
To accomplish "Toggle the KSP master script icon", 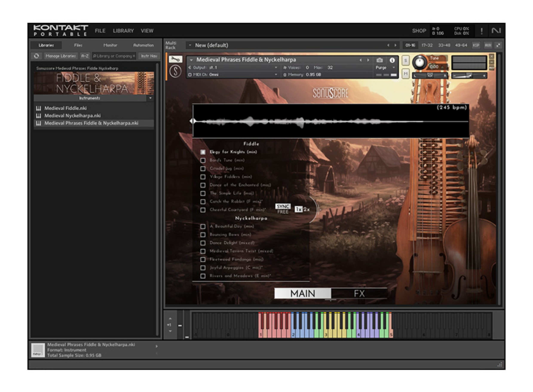I will 476,45.
